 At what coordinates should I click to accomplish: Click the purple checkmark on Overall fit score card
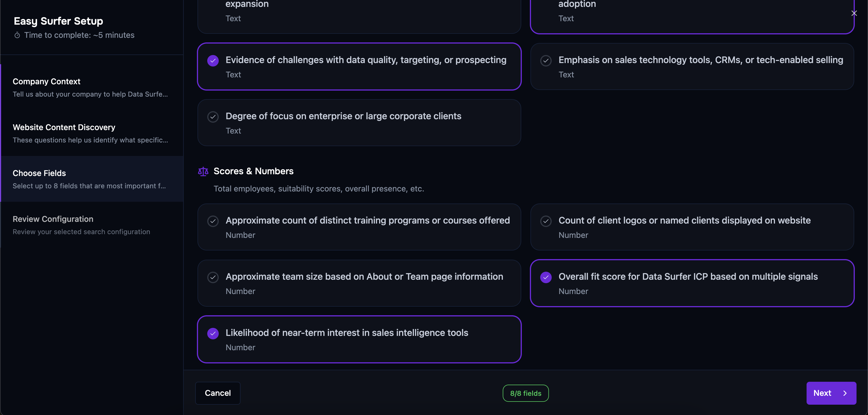click(x=546, y=278)
